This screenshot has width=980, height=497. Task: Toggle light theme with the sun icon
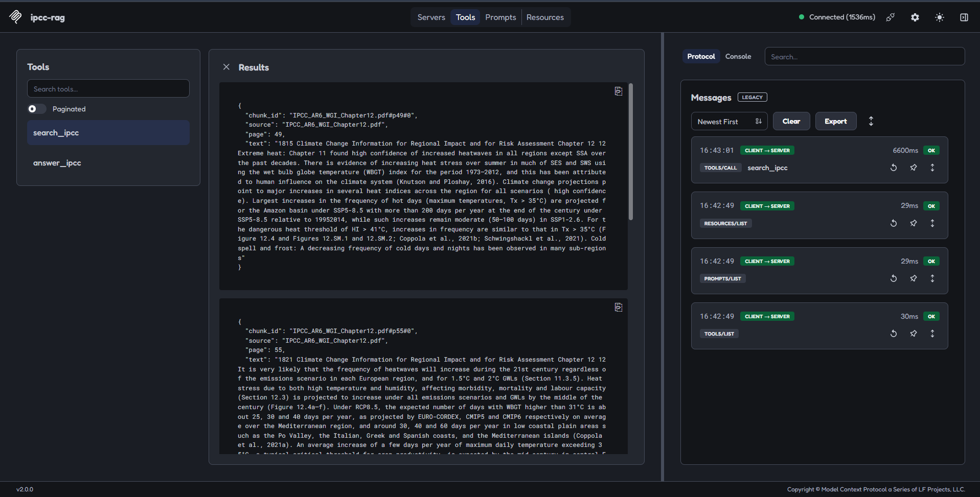[x=940, y=17]
